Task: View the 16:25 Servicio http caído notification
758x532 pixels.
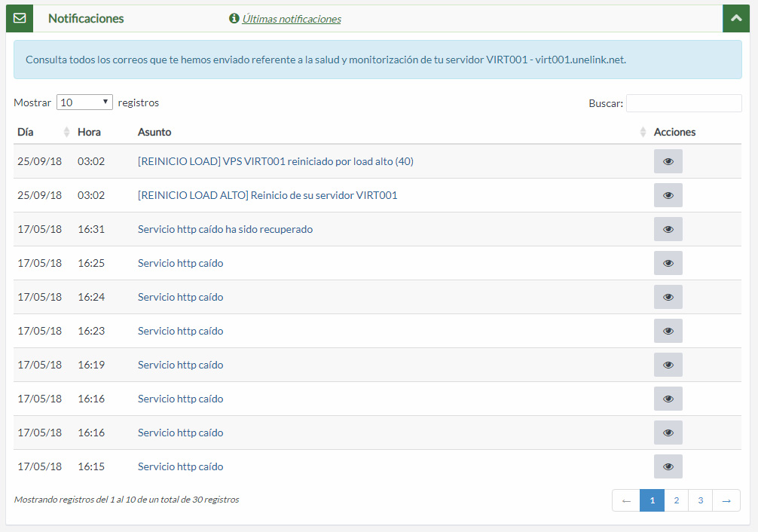Action: pos(668,262)
